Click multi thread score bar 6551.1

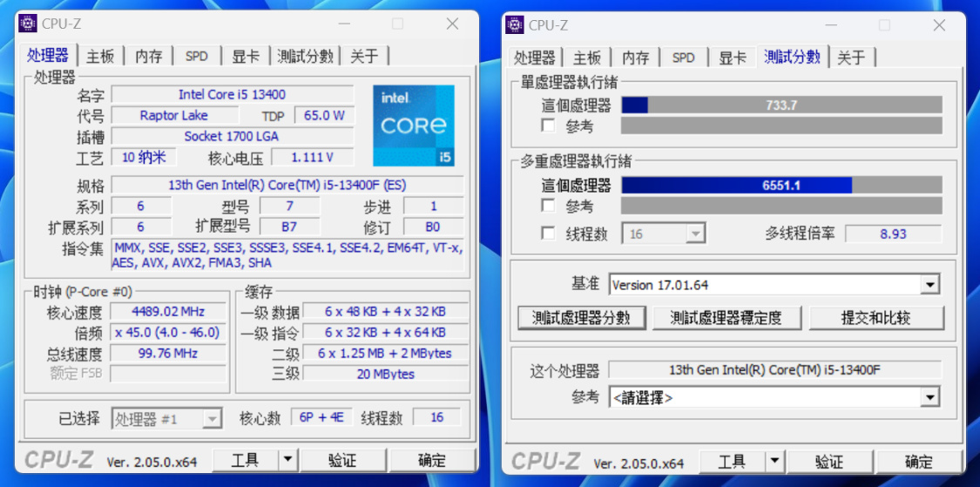pos(782,185)
